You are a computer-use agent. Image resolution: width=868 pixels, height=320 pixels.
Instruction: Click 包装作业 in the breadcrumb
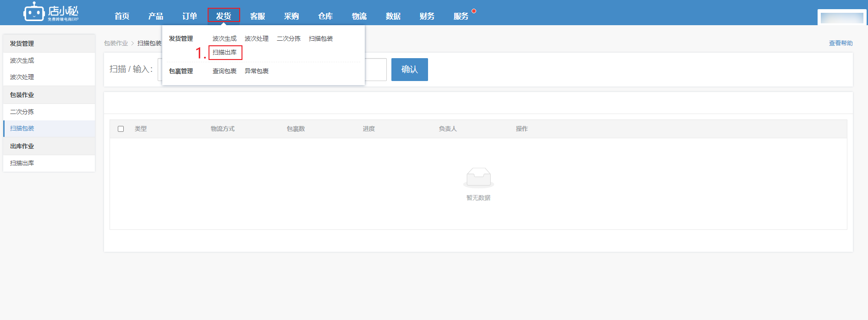coord(116,43)
